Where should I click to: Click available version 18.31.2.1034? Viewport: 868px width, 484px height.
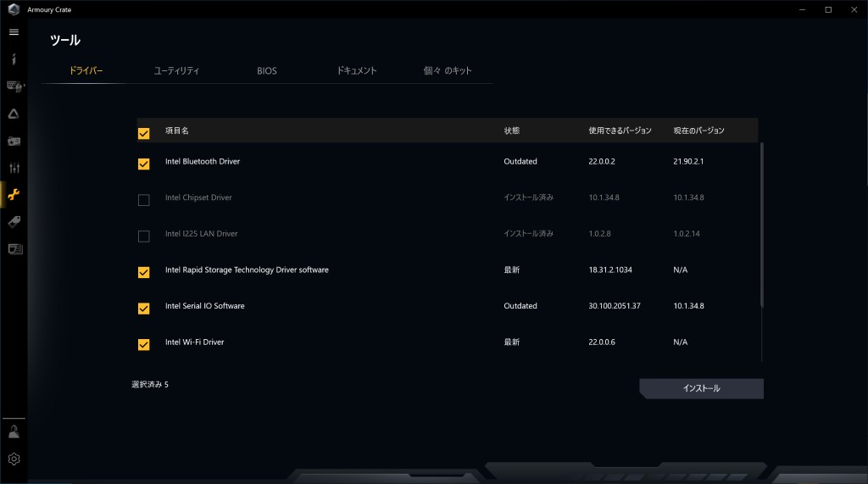point(610,270)
